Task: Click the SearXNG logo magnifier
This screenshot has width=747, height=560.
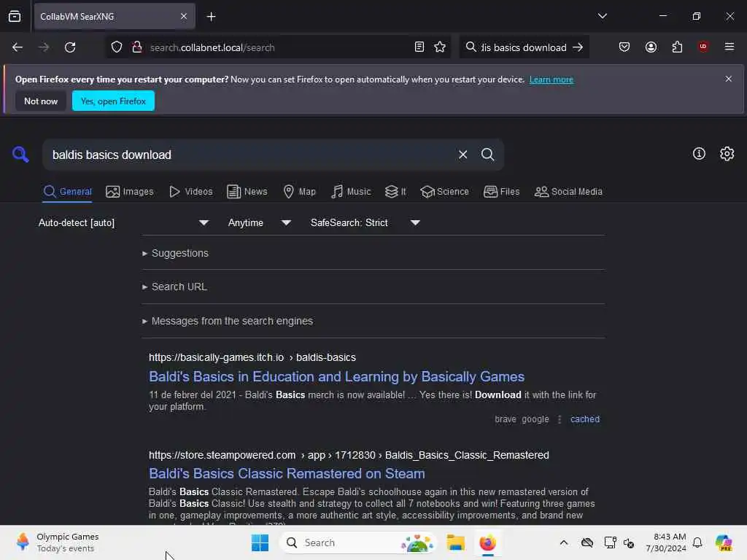Action: tap(20, 155)
